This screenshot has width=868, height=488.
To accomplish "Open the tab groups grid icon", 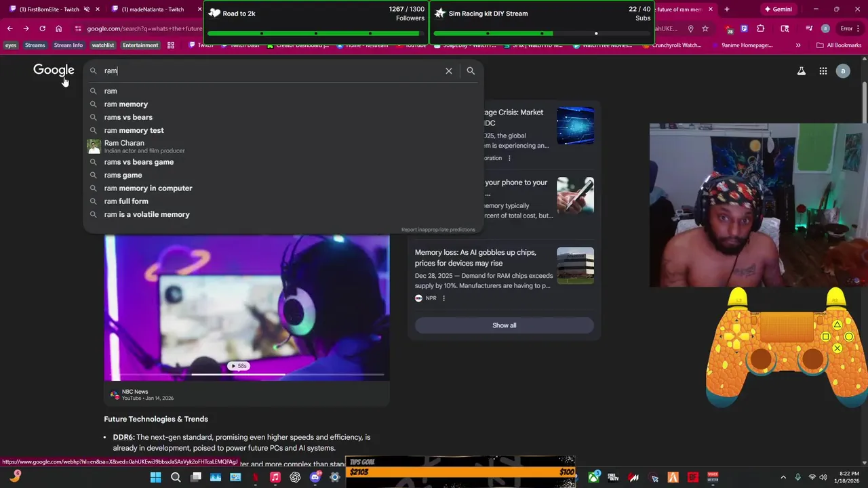I will 171,45.
